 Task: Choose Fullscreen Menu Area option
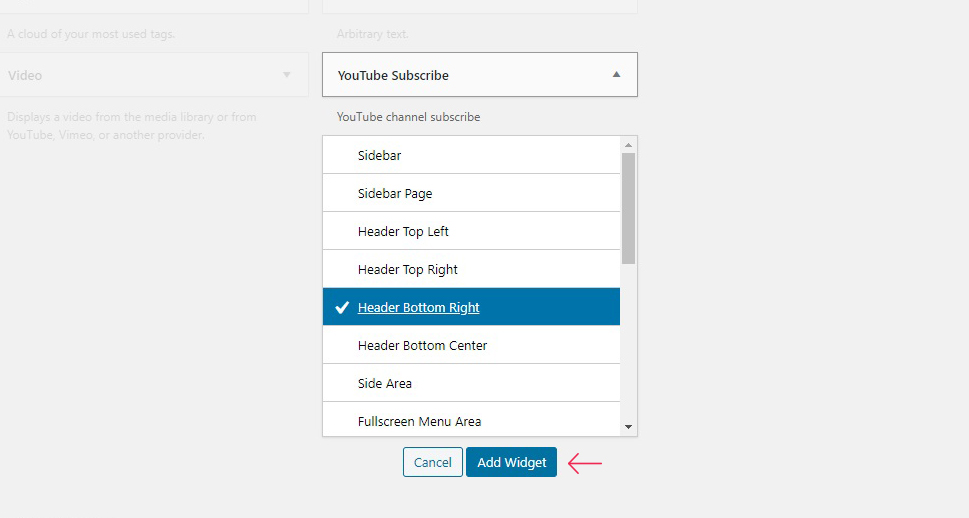click(x=472, y=420)
